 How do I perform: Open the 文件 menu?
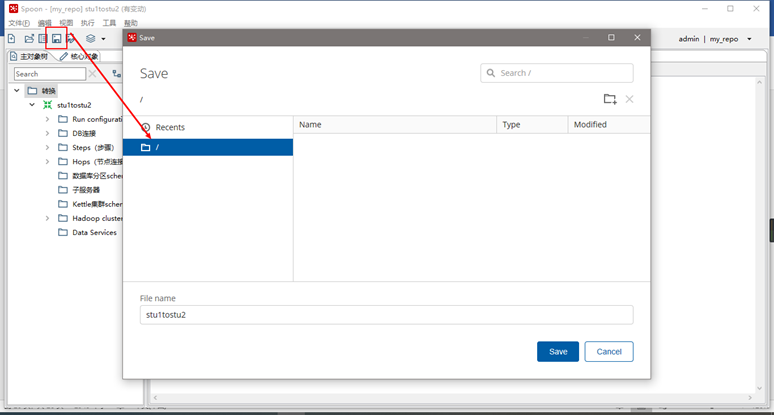click(18, 22)
